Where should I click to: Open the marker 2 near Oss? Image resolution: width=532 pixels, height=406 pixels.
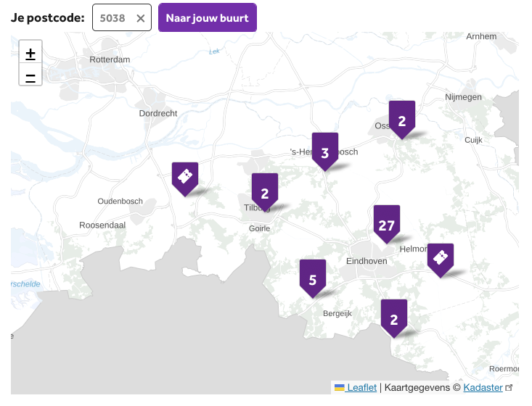[401, 120]
